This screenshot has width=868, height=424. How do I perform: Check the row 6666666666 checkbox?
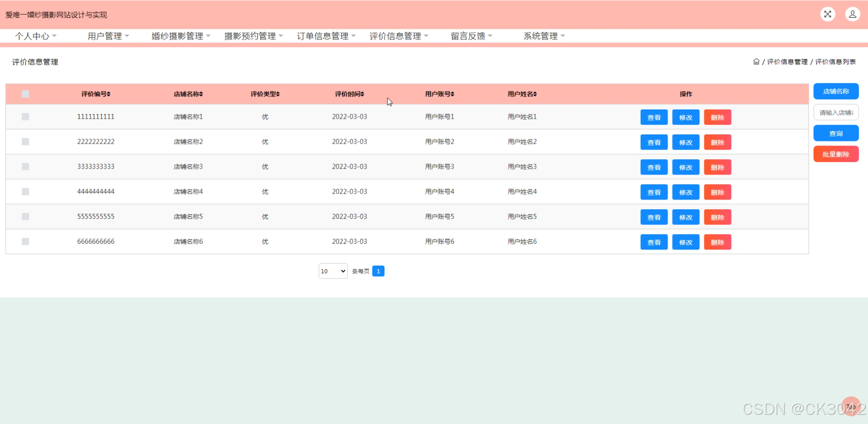click(25, 241)
